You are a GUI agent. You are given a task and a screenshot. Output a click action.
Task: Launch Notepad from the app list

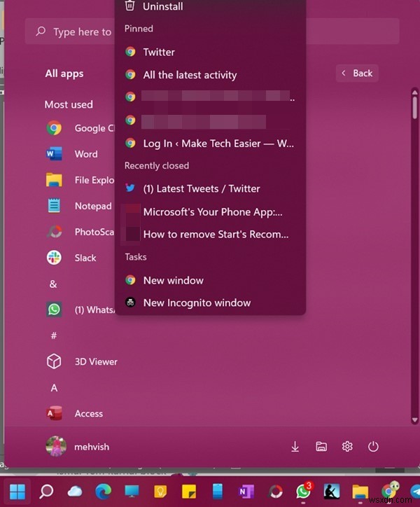(x=79, y=206)
